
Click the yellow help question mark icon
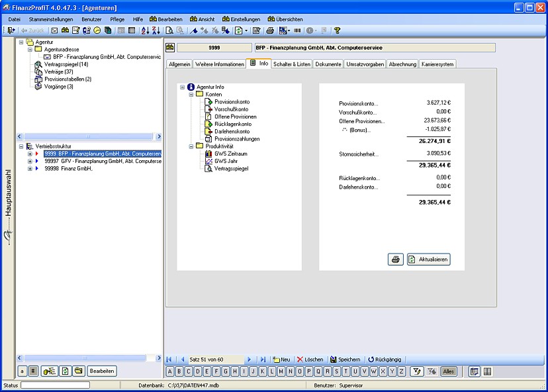[337, 30]
